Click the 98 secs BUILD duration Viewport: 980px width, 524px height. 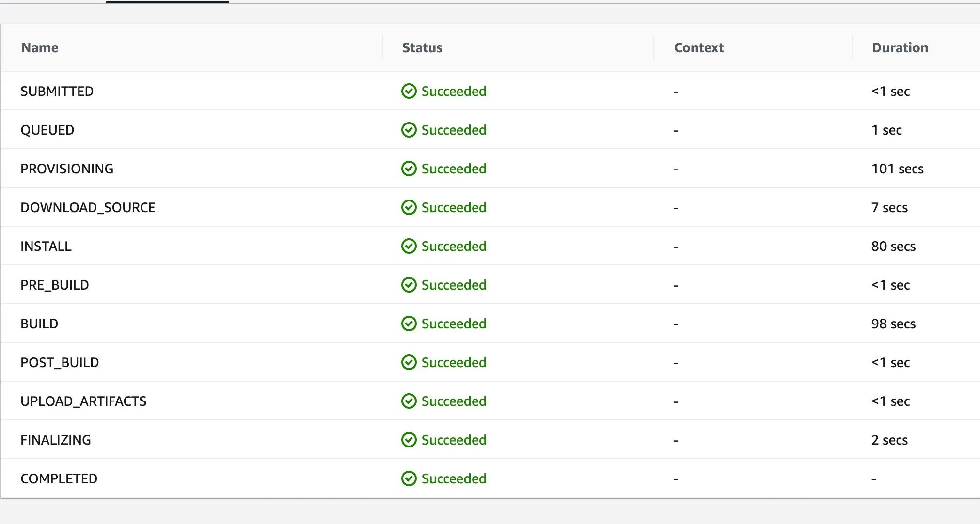pos(893,324)
